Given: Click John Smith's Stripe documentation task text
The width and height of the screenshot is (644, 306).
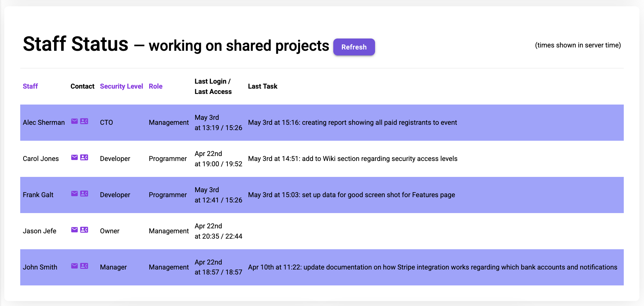Looking at the screenshot, I should [433, 267].
